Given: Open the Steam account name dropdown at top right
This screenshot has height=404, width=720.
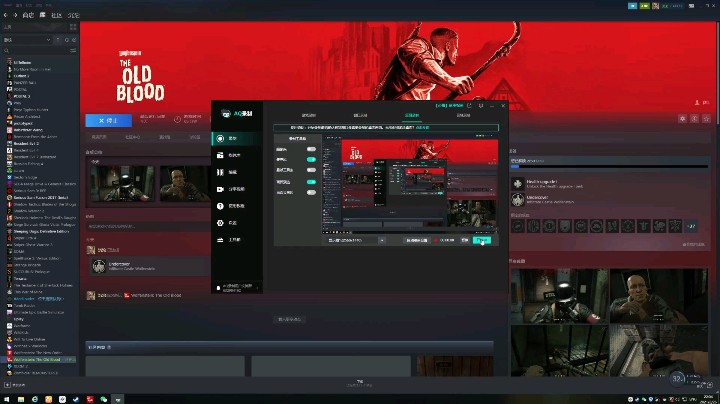Looking at the screenshot, I should point(672,6).
